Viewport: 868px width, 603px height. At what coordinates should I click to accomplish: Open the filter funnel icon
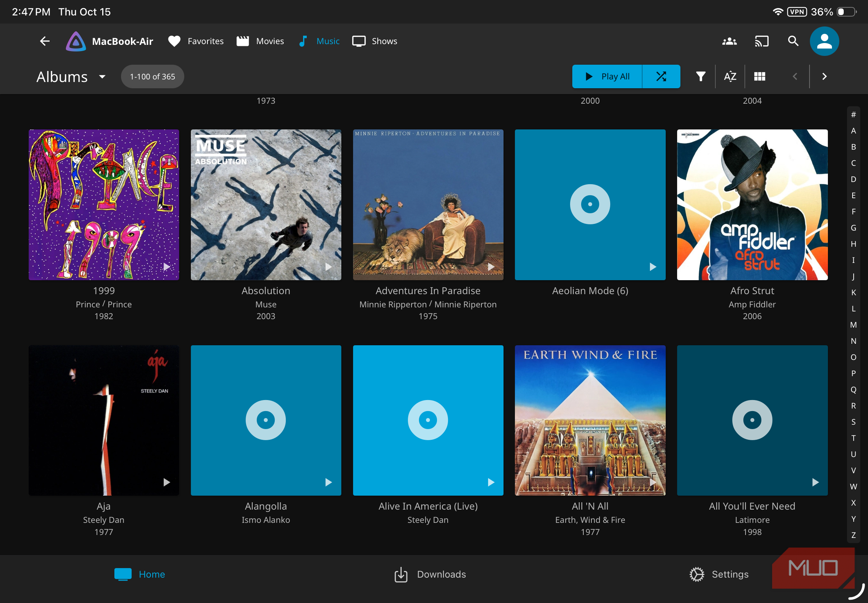point(701,77)
